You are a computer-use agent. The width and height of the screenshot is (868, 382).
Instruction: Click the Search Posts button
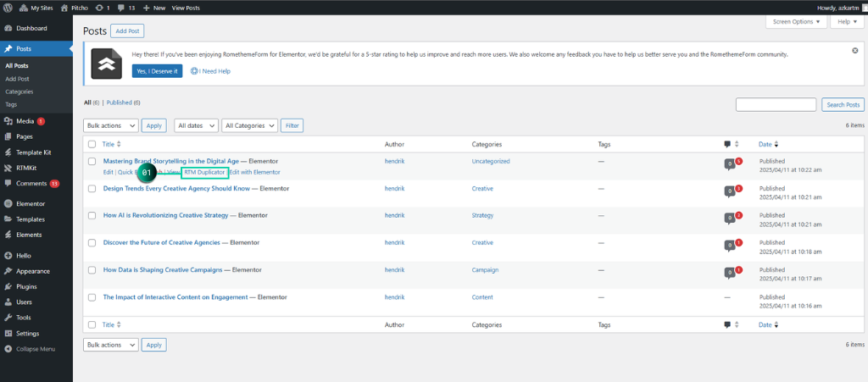(x=843, y=104)
